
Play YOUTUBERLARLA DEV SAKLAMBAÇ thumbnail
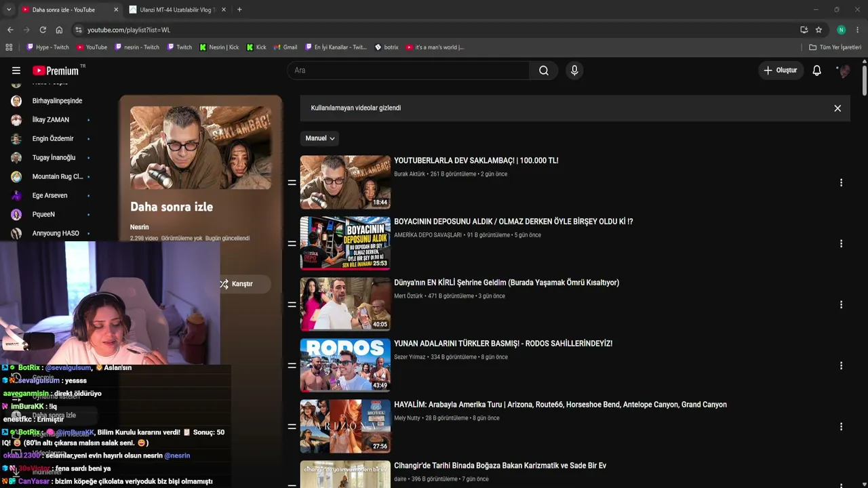coord(345,182)
